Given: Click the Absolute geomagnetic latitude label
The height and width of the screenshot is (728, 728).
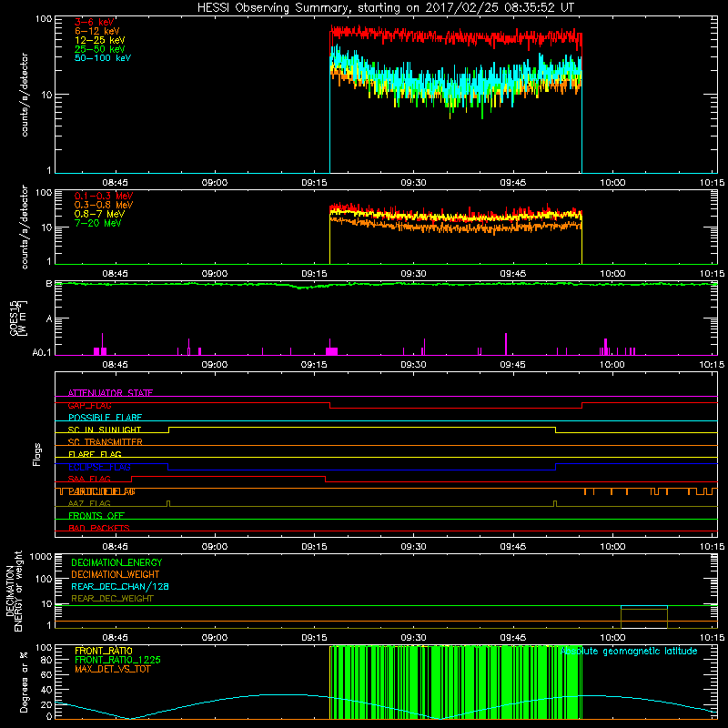Looking at the screenshot, I should click(629, 652).
